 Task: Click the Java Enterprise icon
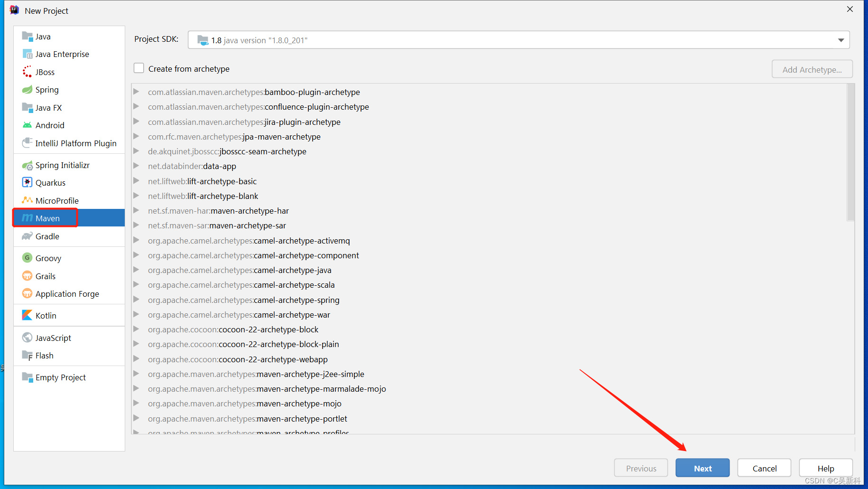[x=27, y=54]
